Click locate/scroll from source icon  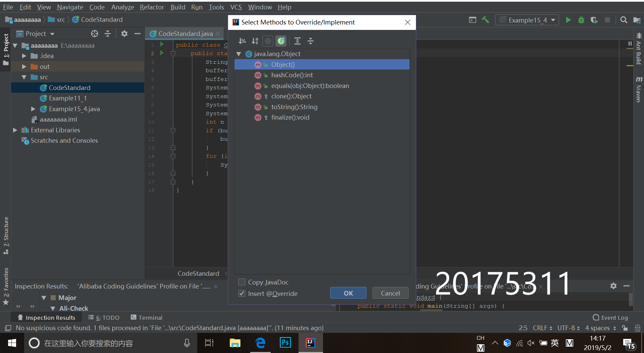point(95,34)
